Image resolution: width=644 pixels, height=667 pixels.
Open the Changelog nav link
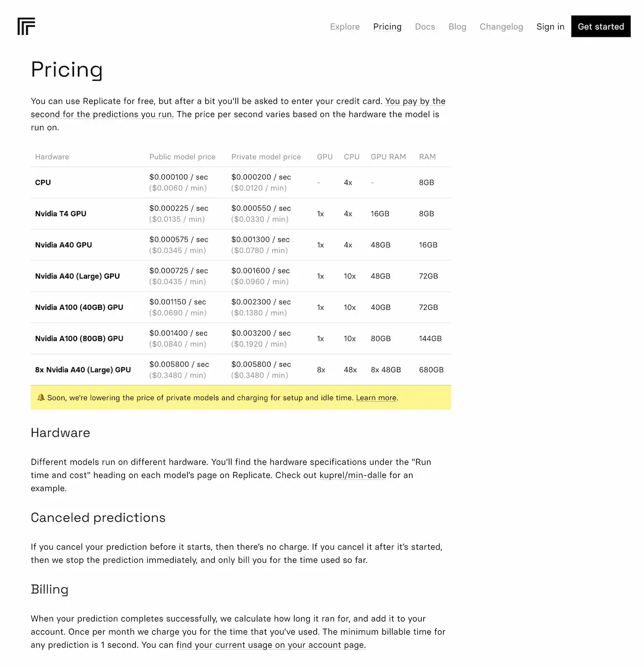pos(501,27)
